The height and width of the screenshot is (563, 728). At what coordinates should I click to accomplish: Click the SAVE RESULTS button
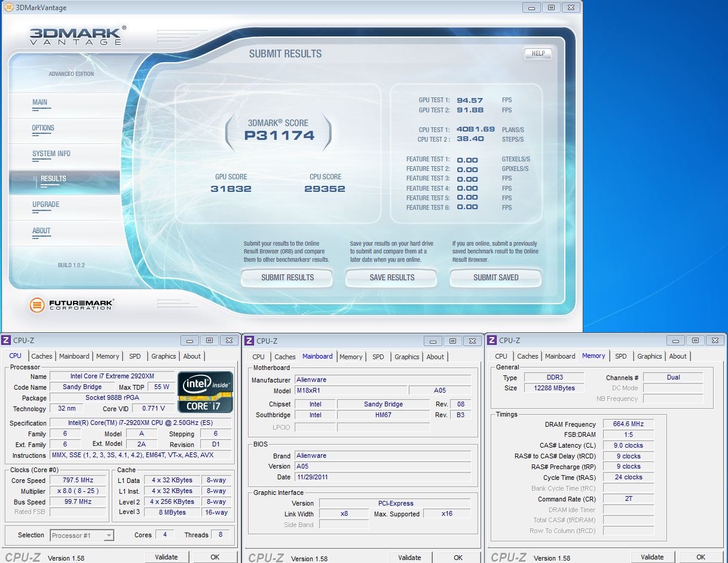pyautogui.click(x=391, y=277)
